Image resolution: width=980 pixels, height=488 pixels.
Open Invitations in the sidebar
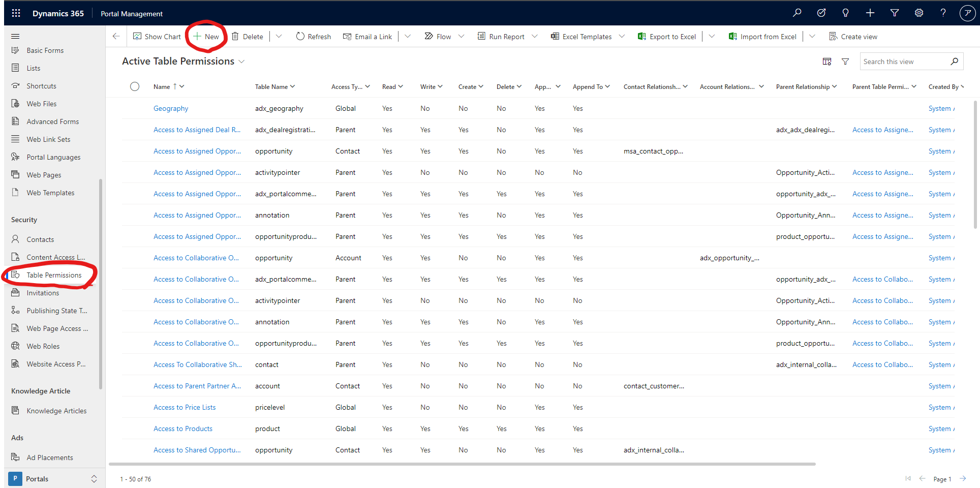point(43,293)
